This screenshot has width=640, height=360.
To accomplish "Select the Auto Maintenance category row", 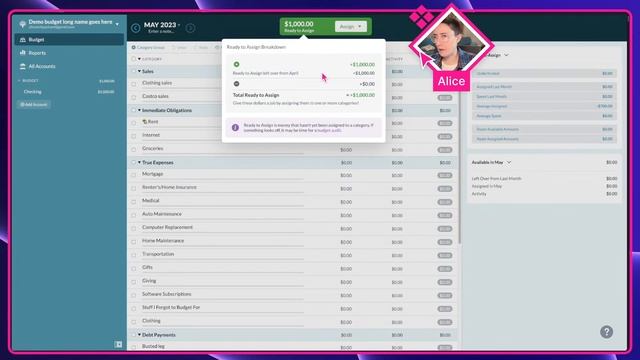I will coord(292,215).
